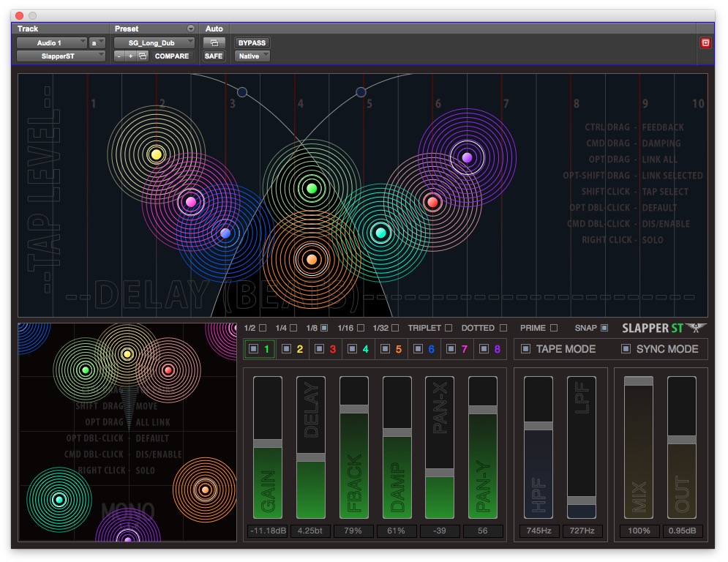Select the orange tap node in delay grid
Viewport: 728px width, 562px height.
pyautogui.click(x=312, y=259)
